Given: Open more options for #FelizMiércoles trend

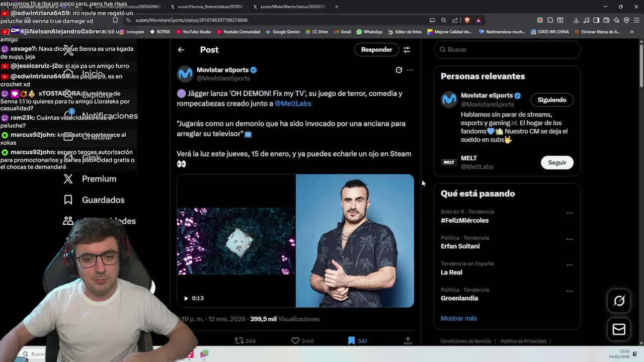Looking at the screenshot, I should tap(569, 213).
